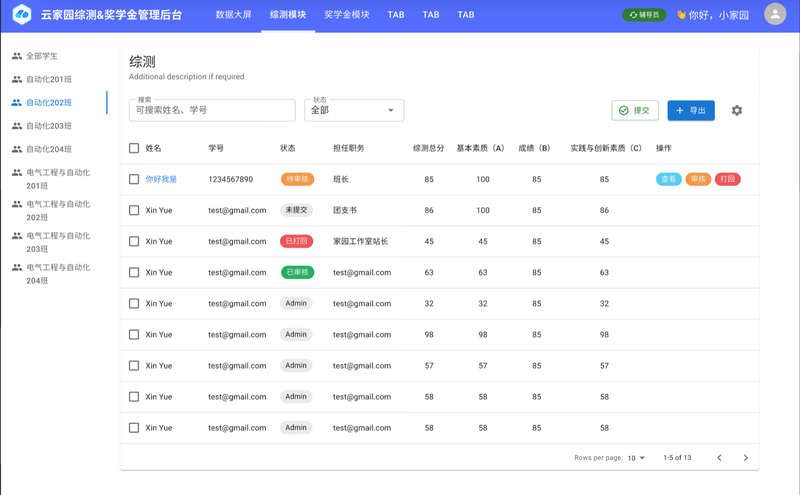Open the user avatar icon
Screen dimensions: 800x495
[774, 14]
